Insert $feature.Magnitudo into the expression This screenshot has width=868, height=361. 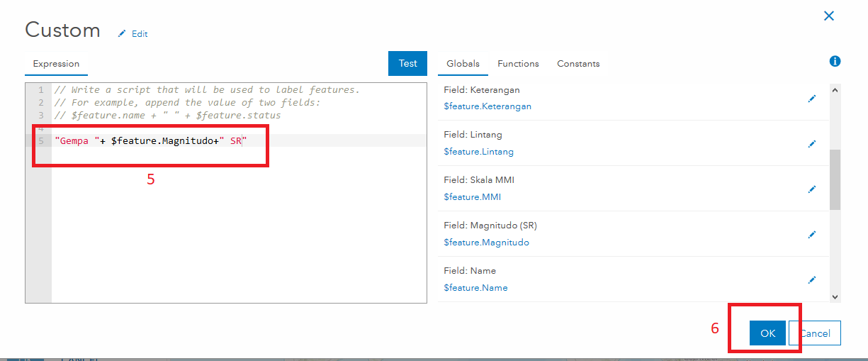(x=486, y=243)
